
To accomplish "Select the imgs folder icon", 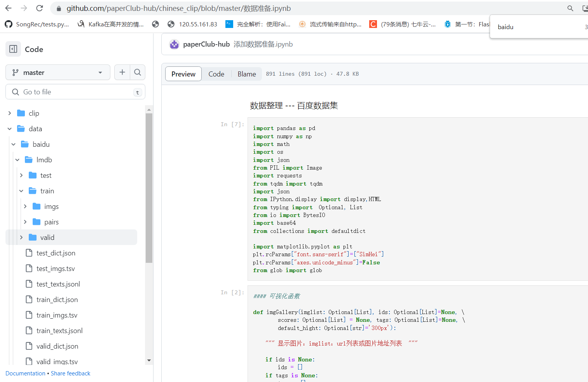I will pyautogui.click(x=37, y=206).
